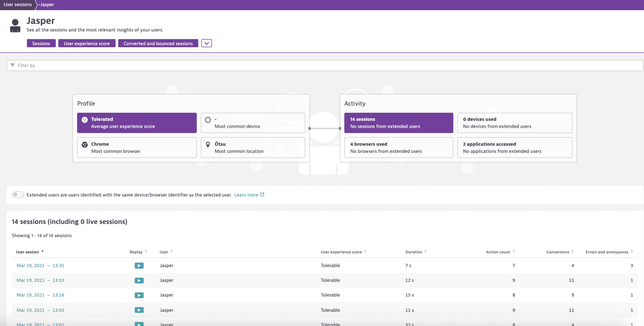Screen dimensions: 644x326
Task: Sort by User column
Action: point(166,252)
